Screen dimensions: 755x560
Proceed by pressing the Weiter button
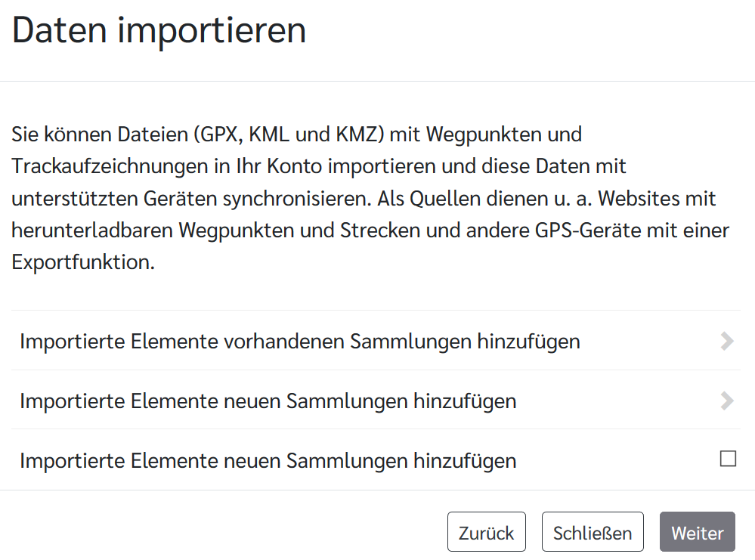pos(697,532)
